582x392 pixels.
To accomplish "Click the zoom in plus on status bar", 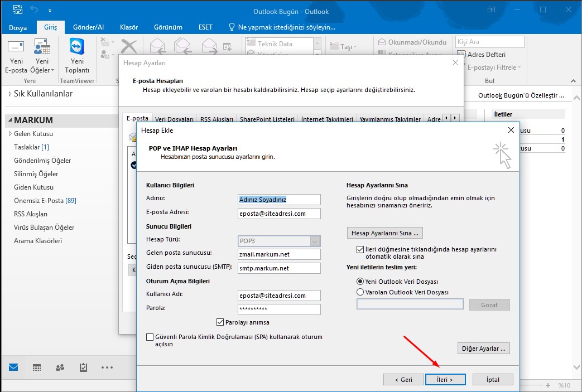I will [548, 385].
